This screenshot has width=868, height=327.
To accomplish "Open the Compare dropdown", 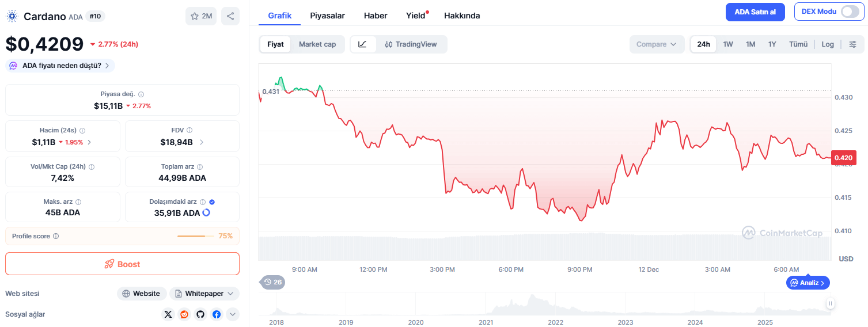I will click(x=657, y=44).
